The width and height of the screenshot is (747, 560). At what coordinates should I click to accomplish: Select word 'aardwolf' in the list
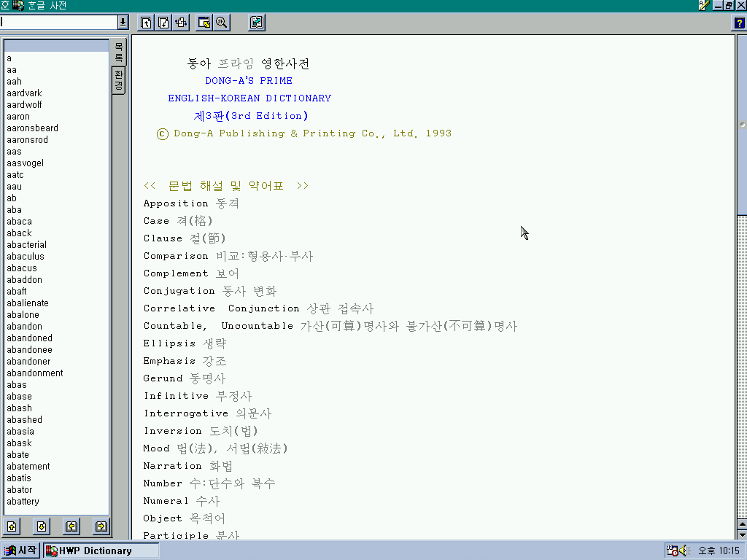point(24,105)
